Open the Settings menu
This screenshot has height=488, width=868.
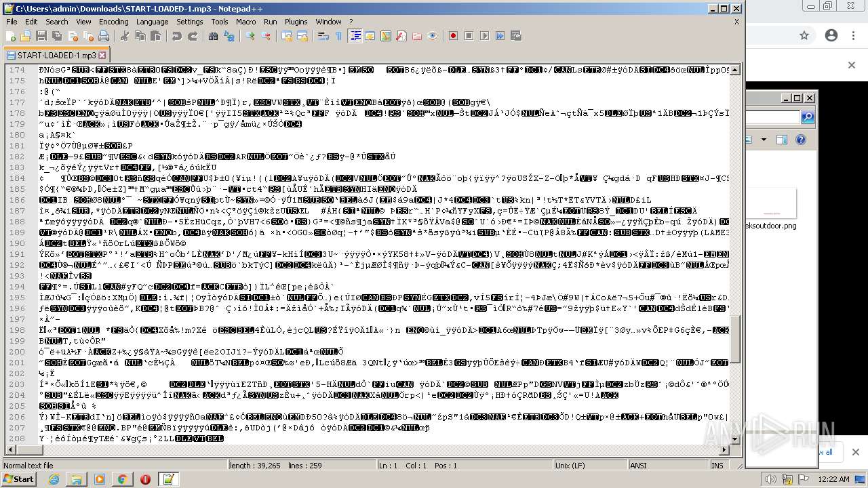point(190,22)
